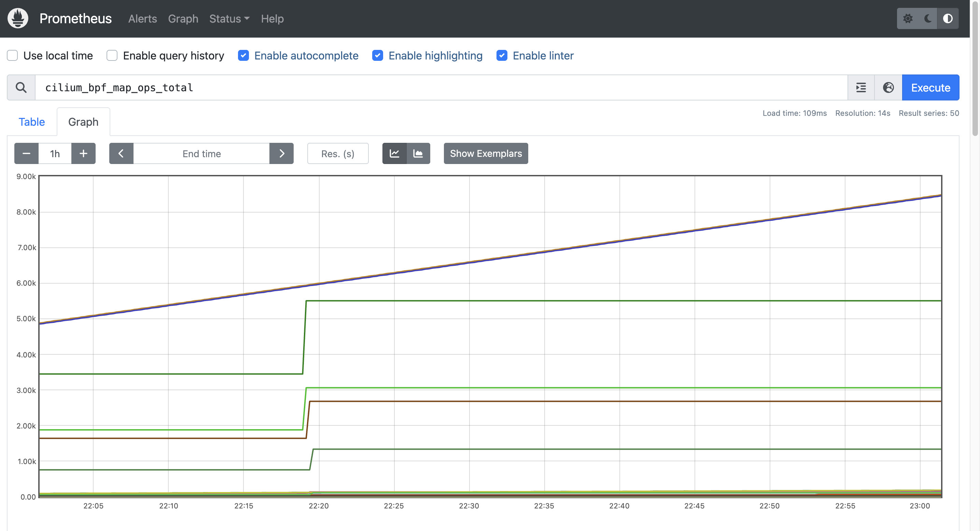Enable the query history checkbox
980x531 pixels.
[x=112, y=56]
